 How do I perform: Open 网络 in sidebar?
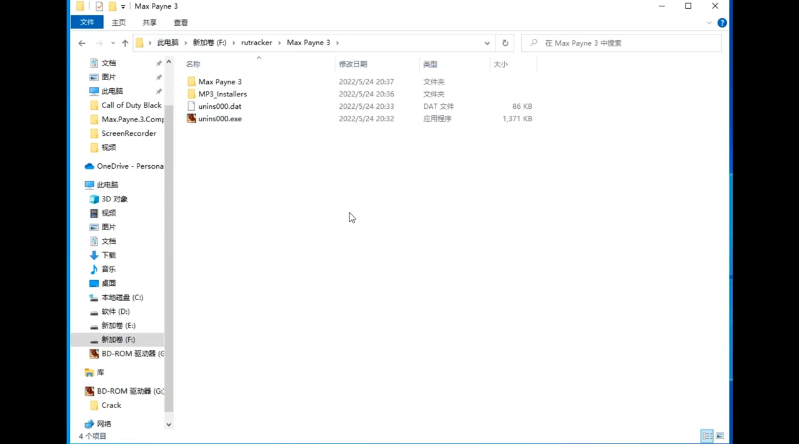pyautogui.click(x=104, y=424)
